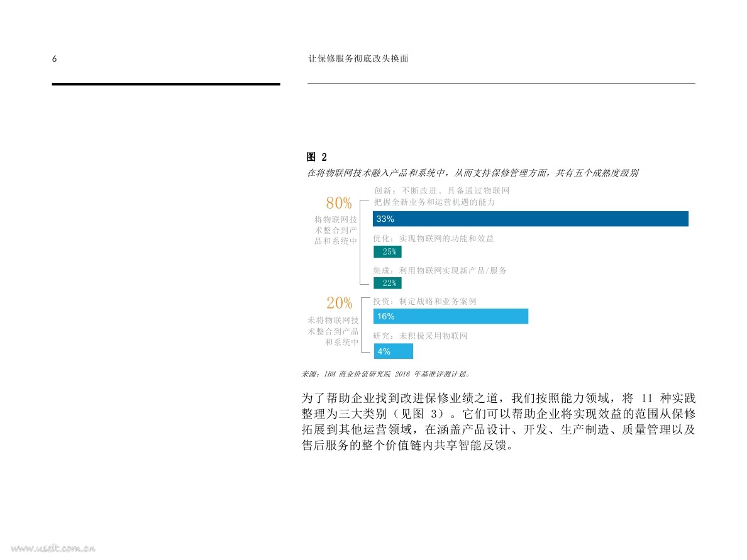The image size is (747, 560).
Task: Click the italic figure caption about 五个成熟度级别
Action: pyautogui.click(x=473, y=173)
